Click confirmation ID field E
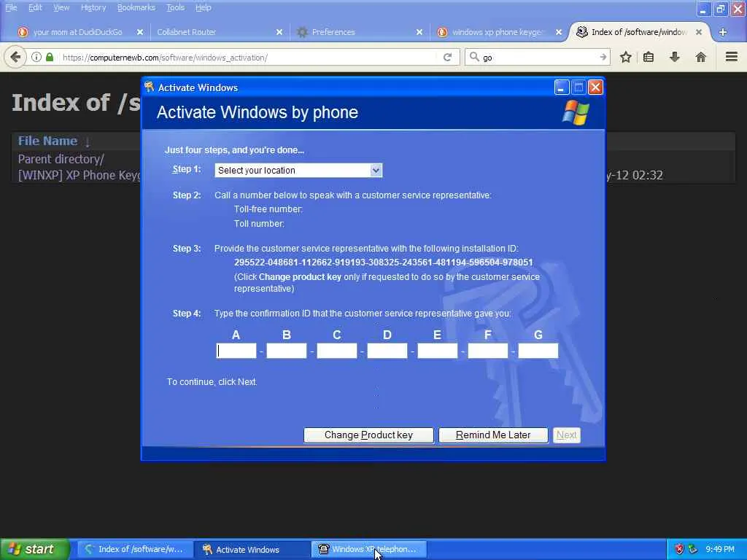This screenshot has width=747, height=560. click(438, 351)
